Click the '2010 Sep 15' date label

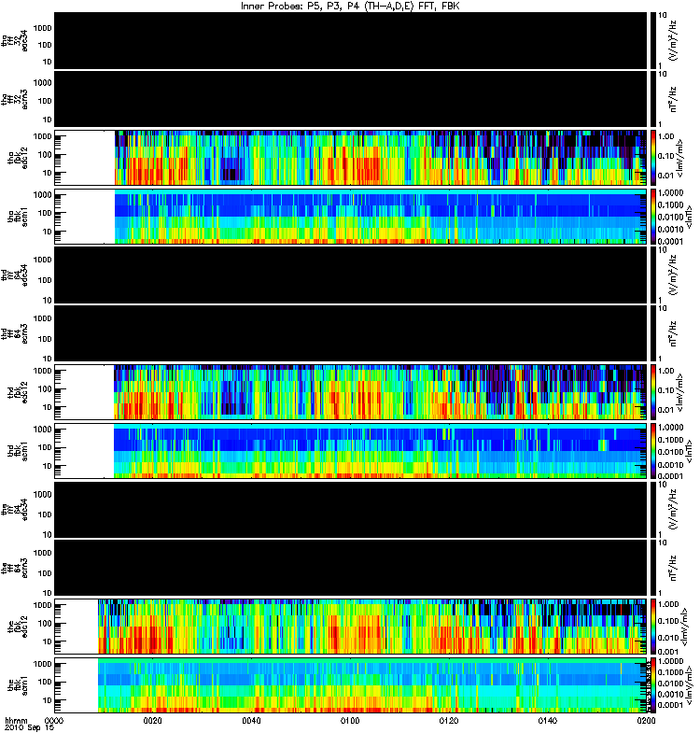[30, 728]
